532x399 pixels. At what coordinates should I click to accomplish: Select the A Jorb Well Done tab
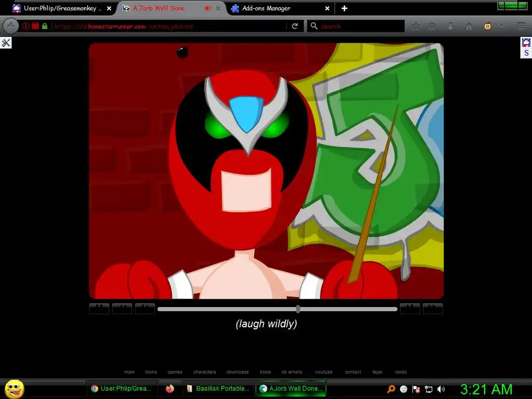click(x=159, y=8)
